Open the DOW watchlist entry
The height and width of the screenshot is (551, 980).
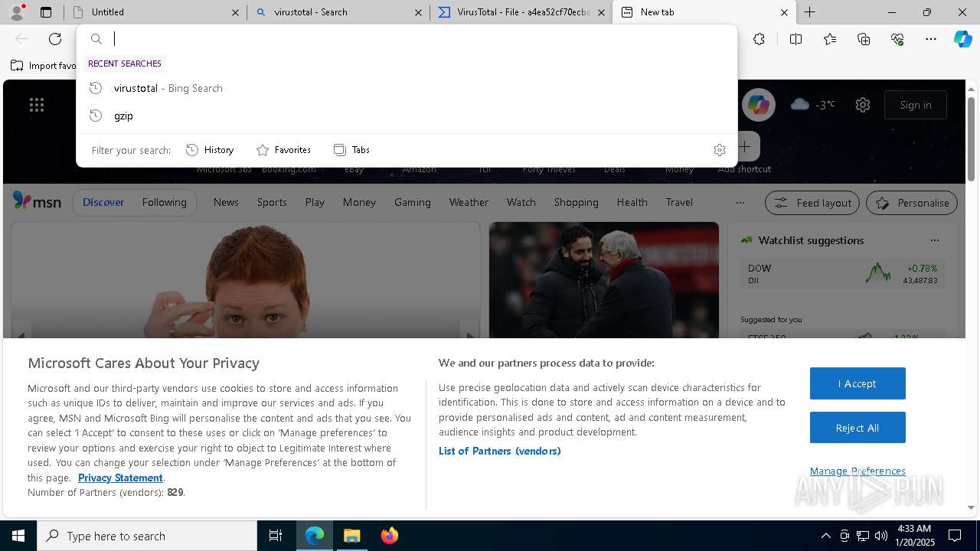coord(842,274)
